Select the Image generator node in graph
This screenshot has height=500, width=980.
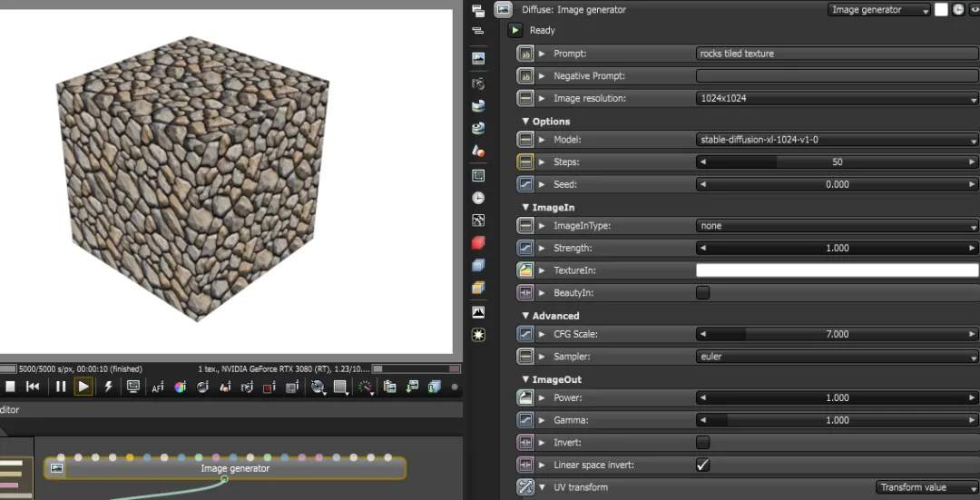tap(235, 468)
